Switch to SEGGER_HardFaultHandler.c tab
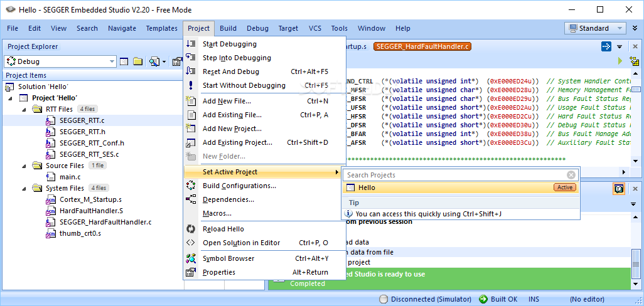The image size is (644, 306). coord(422,46)
